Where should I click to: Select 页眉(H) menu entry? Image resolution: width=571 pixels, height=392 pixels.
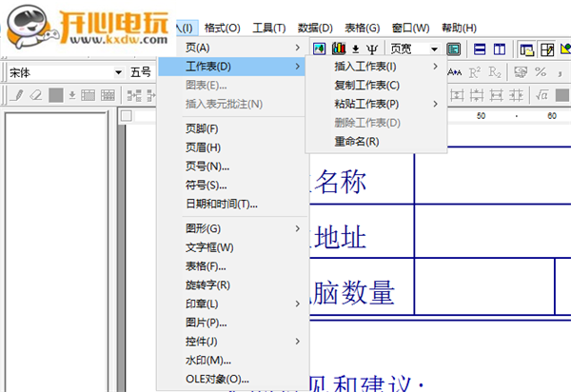click(x=231, y=147)
